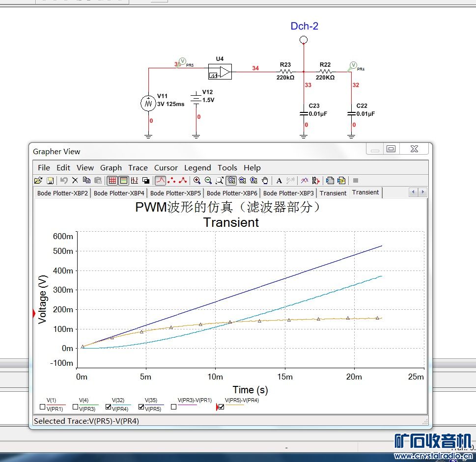Click the black/white background toggle icon

(146, 181)
